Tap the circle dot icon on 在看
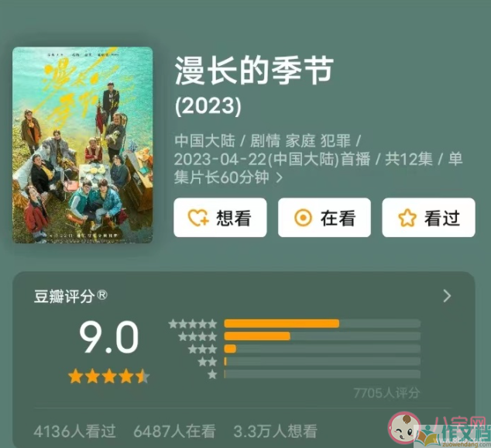Screen dimensions: 491x448 tap(303, 218)
